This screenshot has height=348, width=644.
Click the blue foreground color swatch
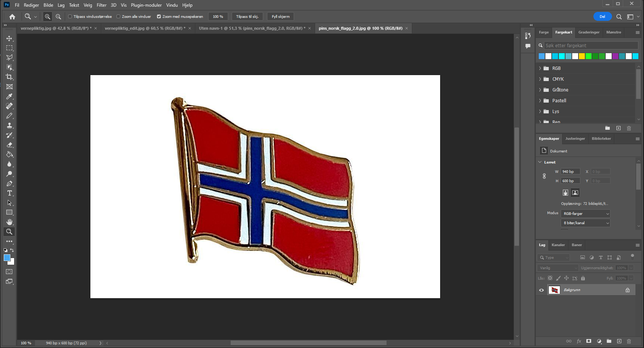pyautogui.click(x=7, y=258)
